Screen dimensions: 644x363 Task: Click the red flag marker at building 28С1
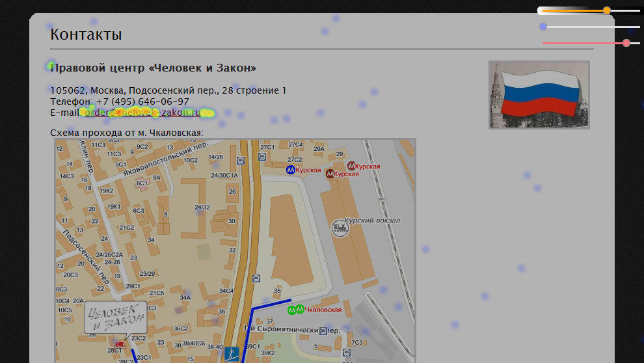119,344
